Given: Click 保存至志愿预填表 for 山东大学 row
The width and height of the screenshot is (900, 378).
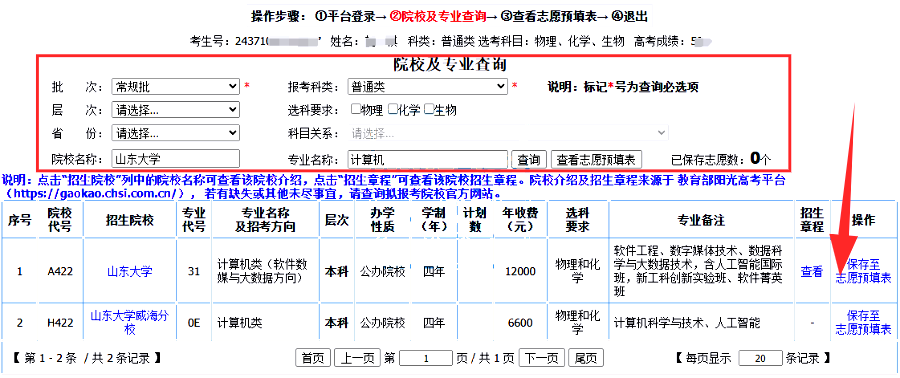Looking at the screenshot, I should tap(863, 272).
